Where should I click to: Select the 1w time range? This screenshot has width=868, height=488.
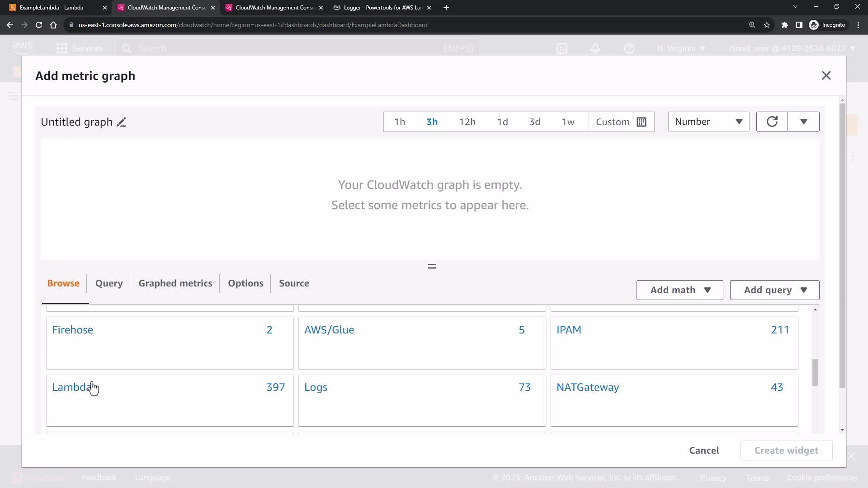[568, 122]
